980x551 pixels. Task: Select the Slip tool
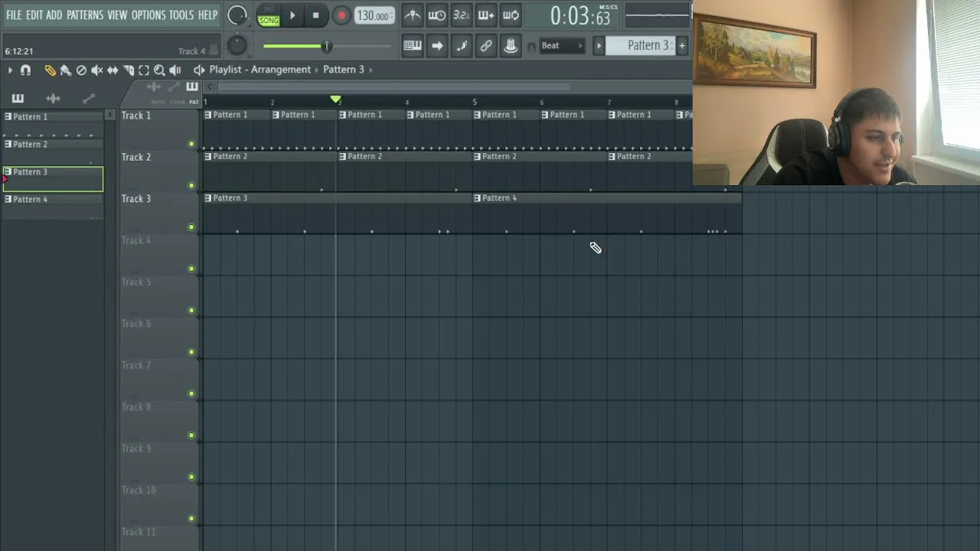113,70
